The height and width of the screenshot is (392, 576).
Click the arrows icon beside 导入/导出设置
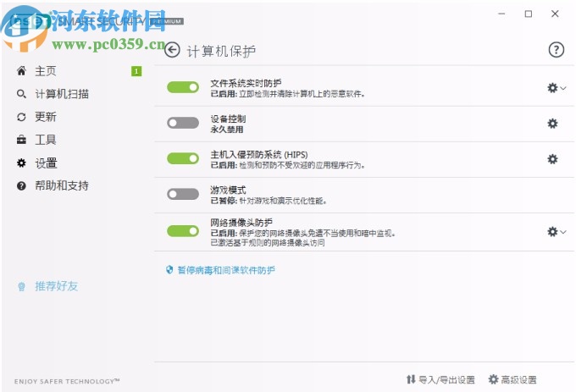(411, 379)
